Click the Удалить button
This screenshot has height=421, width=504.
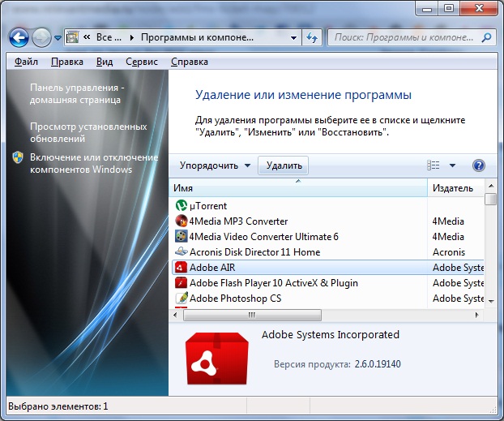[284, 165]
